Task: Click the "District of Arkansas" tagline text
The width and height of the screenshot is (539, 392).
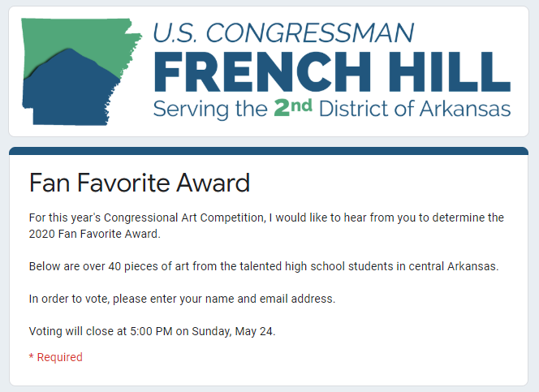Action: pyautogui.click(x=414, y=109)
